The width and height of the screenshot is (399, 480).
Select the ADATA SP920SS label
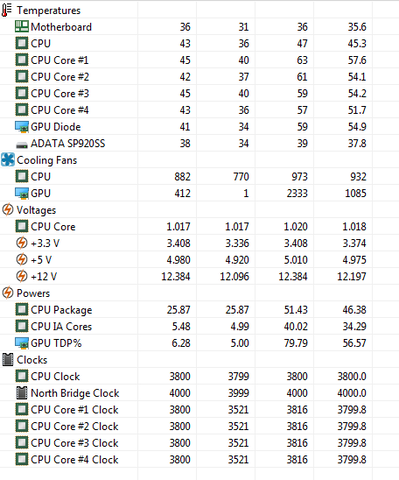tap(68, 144)
